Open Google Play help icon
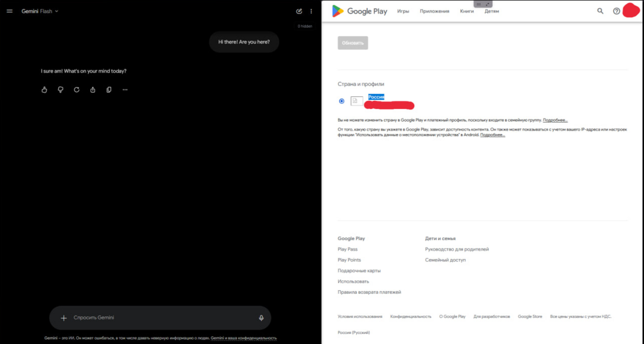The height and width of the screenshot is (344, 644). (x=616, y=11)
